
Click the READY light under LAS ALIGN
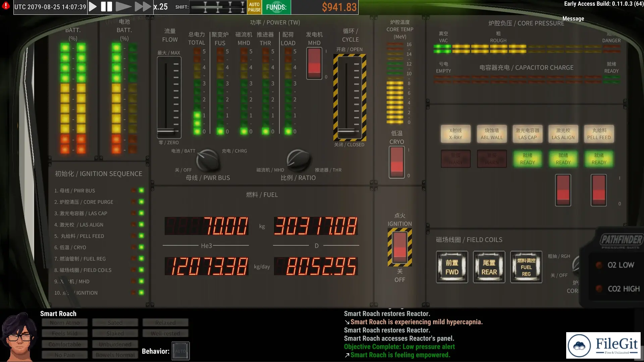click(563, 159)
